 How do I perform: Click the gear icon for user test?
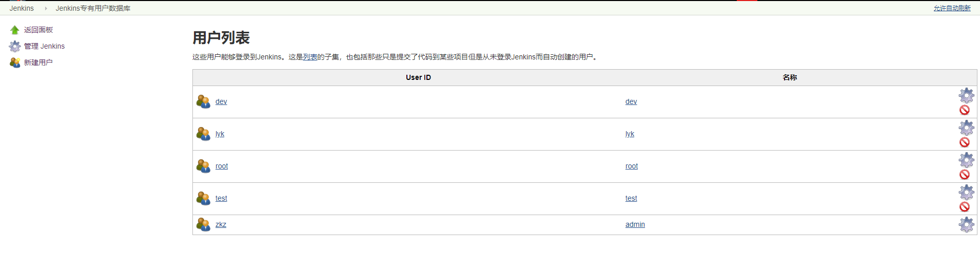coord(966,192)
